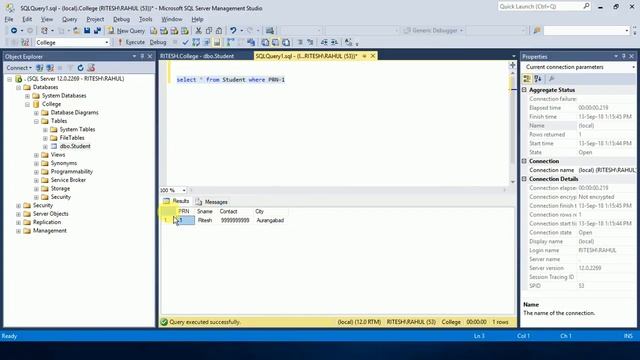Open the Tools menu
The height and width of the screenshot is (360, 640).
(x=145, y=19)
